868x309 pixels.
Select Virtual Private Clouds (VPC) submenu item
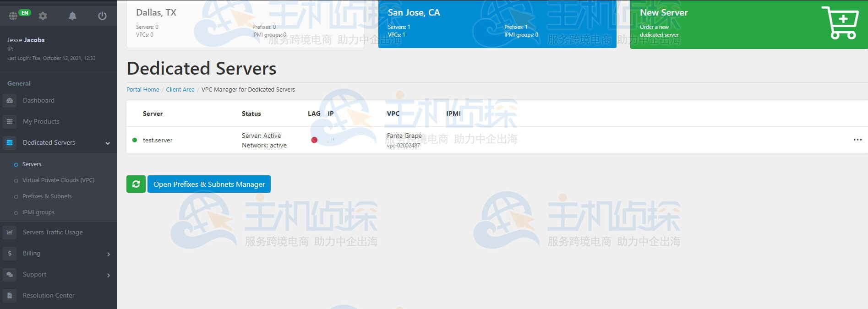58,180
